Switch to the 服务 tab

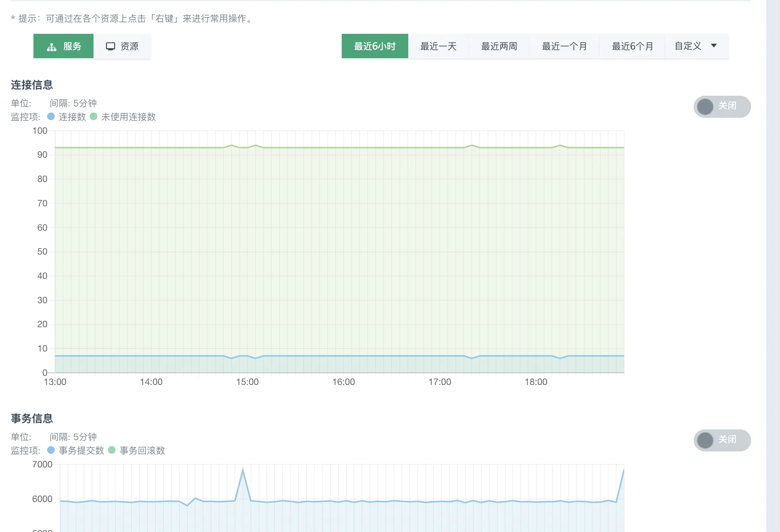[63, 46]
